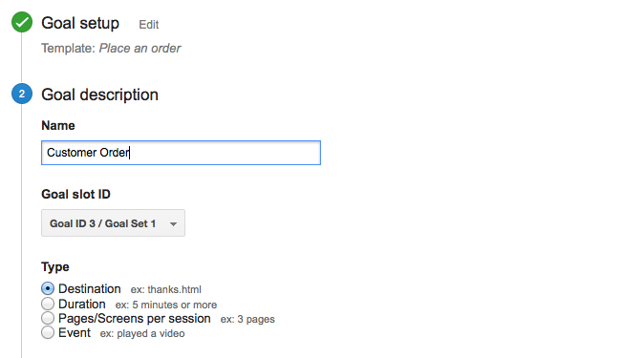The image size is (644, 358).
Task: Click the Goal slot ID dropdown arrow
Action: click(x=173, y=224)
